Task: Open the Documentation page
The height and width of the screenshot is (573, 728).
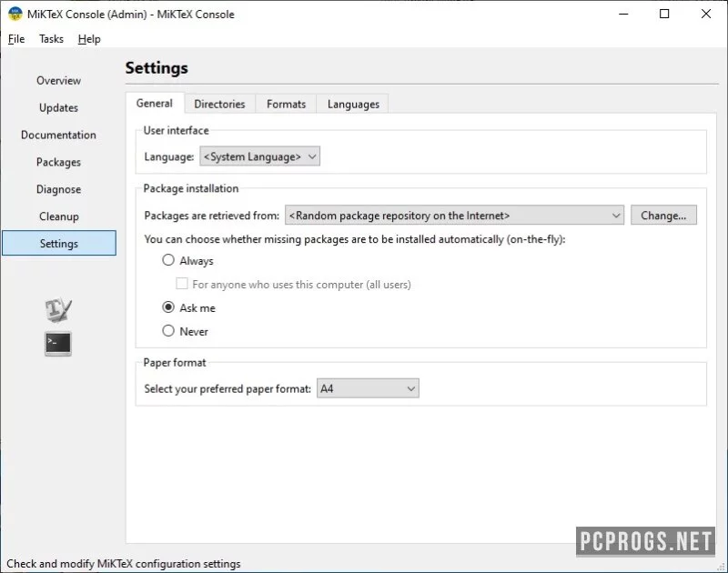Action: (x=59, y=135)
